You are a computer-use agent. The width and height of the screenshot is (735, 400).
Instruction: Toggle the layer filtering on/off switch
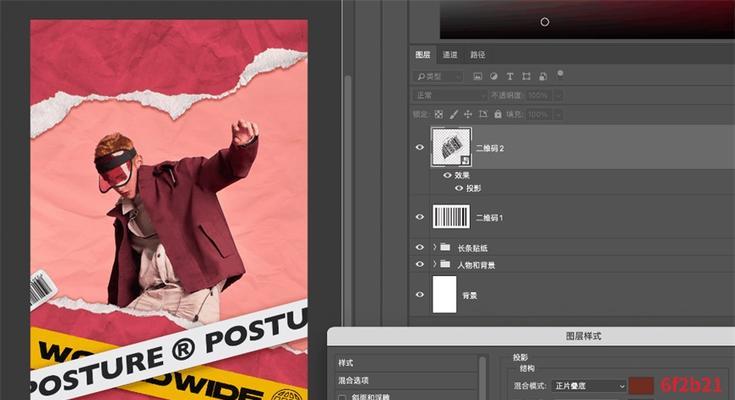560,74
